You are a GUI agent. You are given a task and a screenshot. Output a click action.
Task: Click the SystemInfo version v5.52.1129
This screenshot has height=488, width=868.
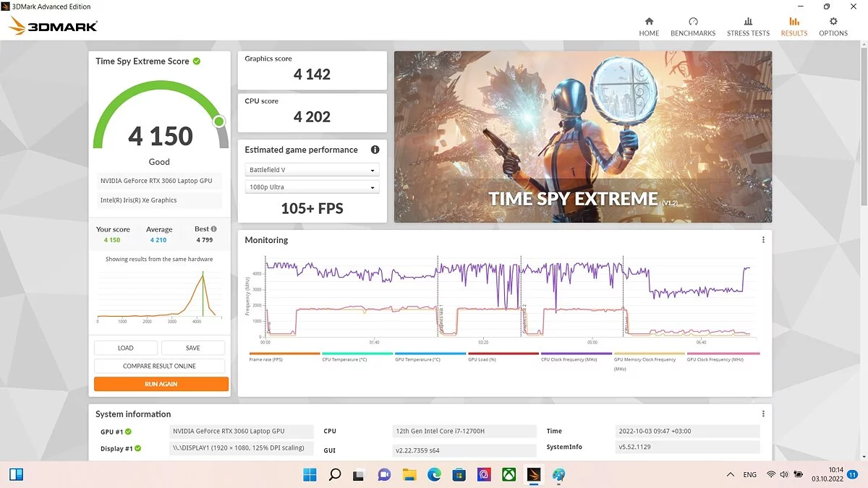pos(687,448)
